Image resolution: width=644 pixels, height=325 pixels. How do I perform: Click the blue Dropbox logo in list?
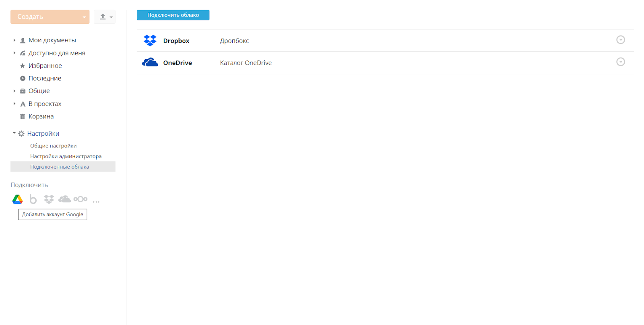[x=150, y=40]
